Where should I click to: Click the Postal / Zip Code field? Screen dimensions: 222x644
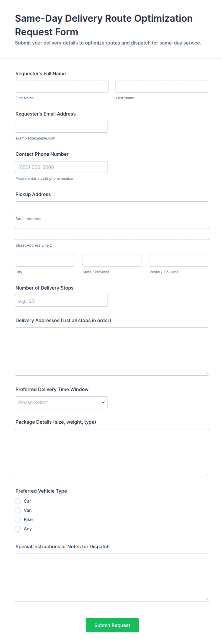(179, 260)
